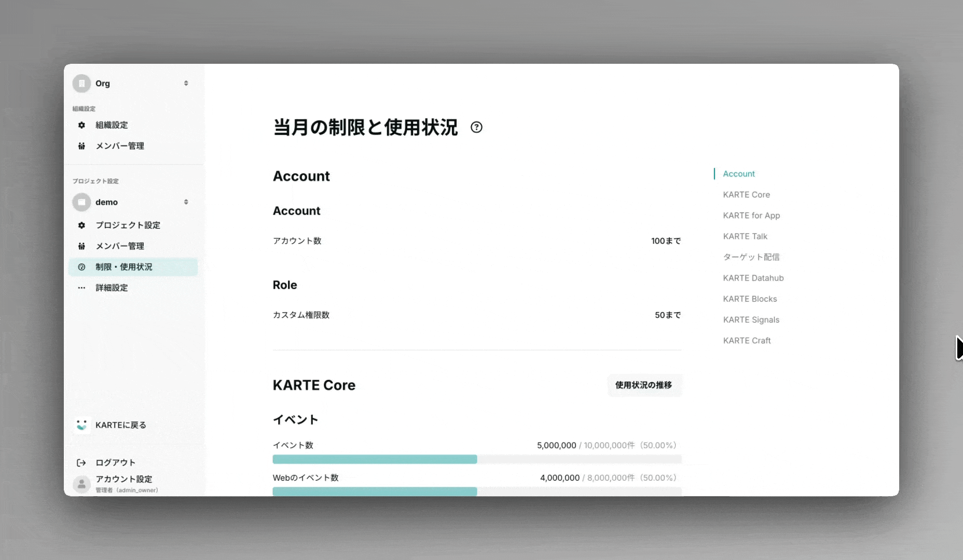Screen dimensions: 963x560
Task: Jump to KARTE Datahub section
Action: [753, 278]
